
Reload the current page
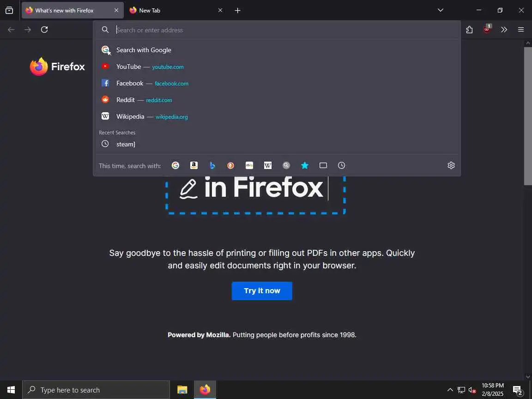point(44,30)
